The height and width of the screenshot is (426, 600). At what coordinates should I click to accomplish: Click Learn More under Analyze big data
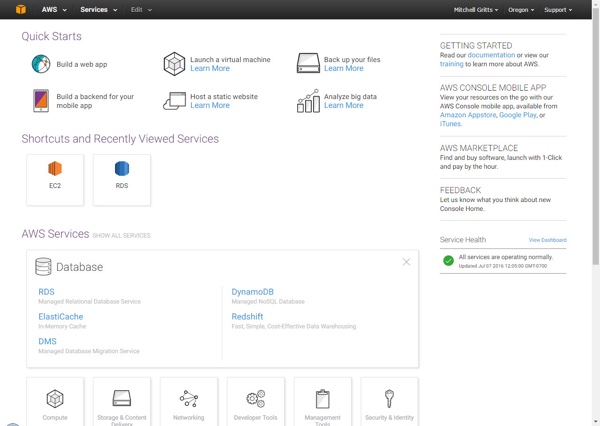point(344,105)
